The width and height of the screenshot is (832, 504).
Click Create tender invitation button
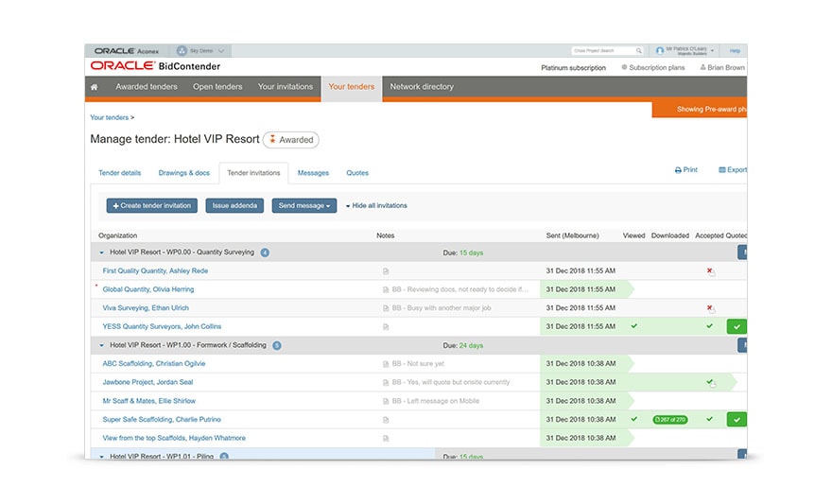coord(152,206)
